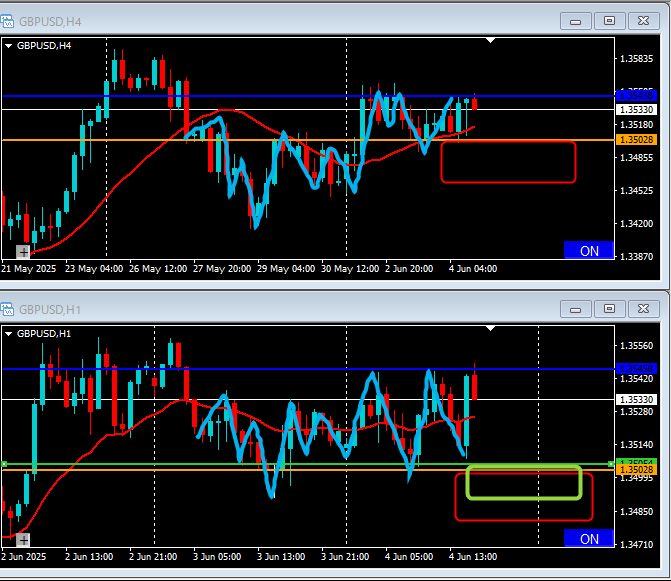Click the 2 Jun 13:00 time label
Viewport: 671px width, 581px height.
tap(89, 557)
